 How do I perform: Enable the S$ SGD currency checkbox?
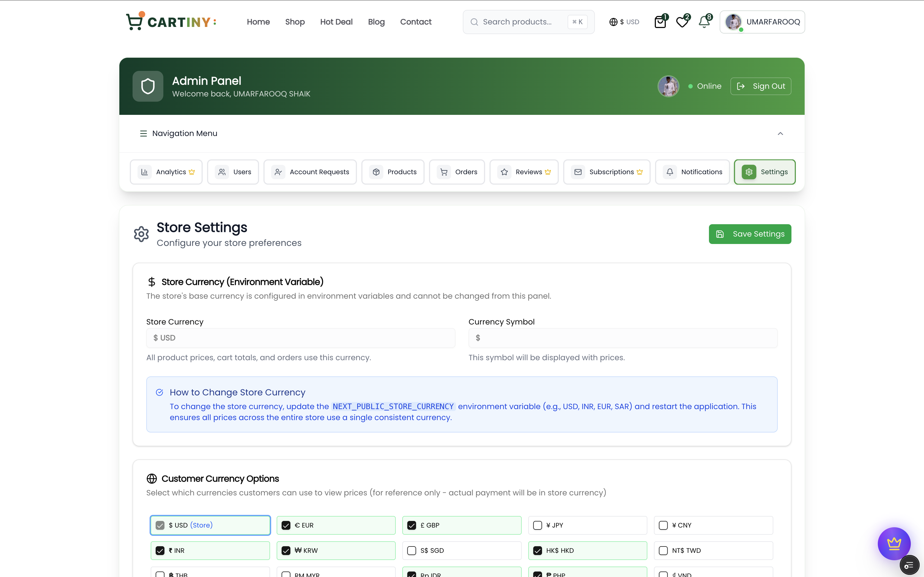coord(412,550)
